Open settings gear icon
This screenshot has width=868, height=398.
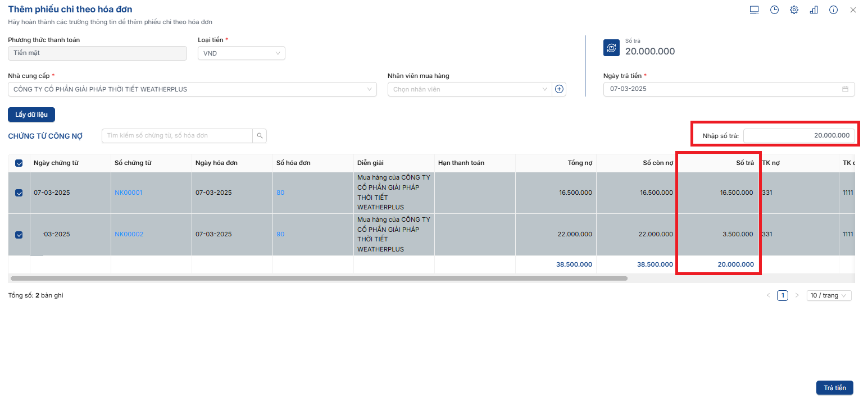point(794,10)
